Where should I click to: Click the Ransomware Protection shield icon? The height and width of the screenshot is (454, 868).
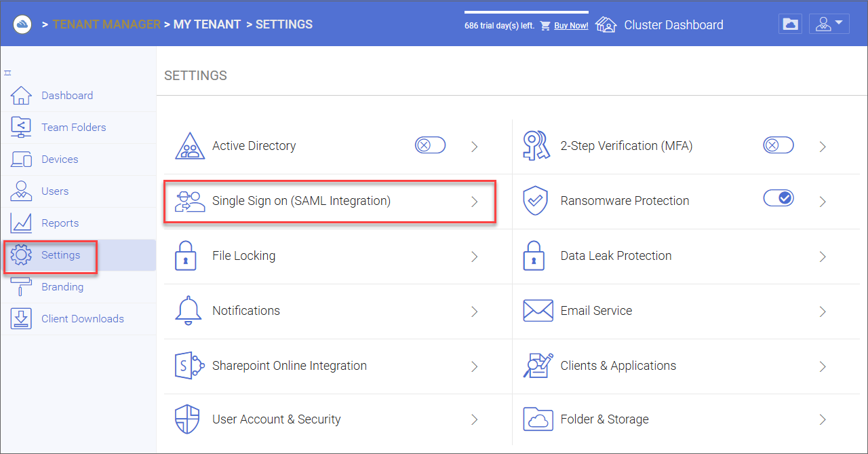point(534,202)
